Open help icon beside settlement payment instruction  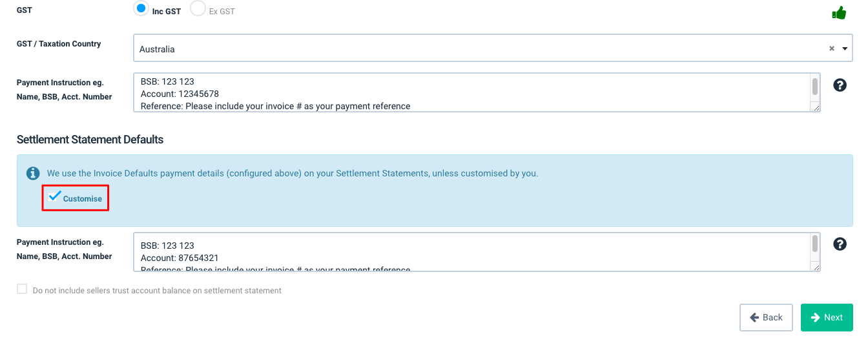[x=840, y=244]
